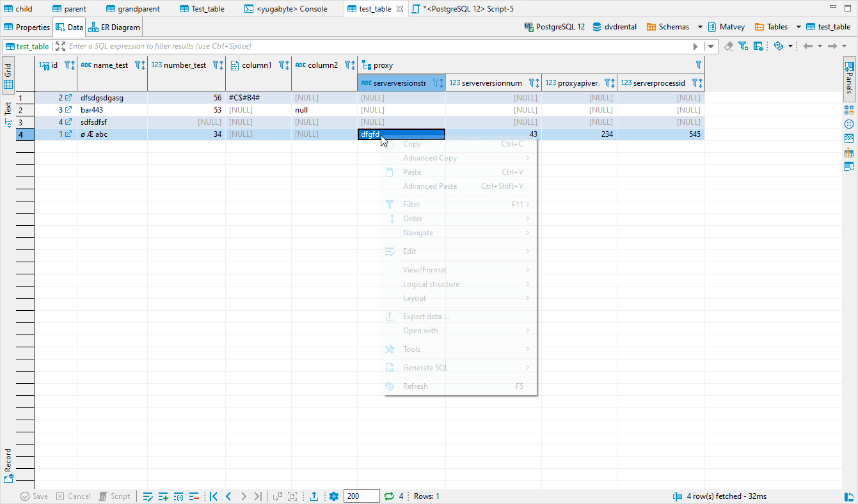This screenshot has width=858, height=504.
Task: Set the fetch size in the 200 field
Action: click(x=361, y=496)
